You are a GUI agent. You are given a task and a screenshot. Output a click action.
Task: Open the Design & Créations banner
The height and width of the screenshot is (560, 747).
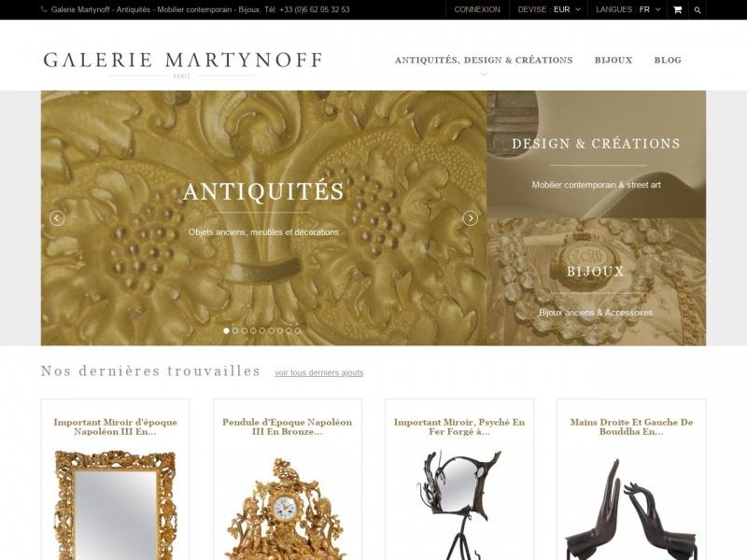(x=596, y=154)
